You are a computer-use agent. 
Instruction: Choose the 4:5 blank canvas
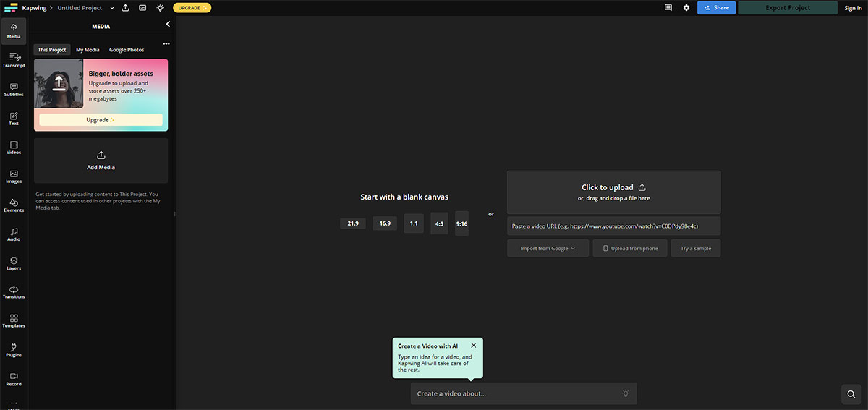[x=439, y=223]
